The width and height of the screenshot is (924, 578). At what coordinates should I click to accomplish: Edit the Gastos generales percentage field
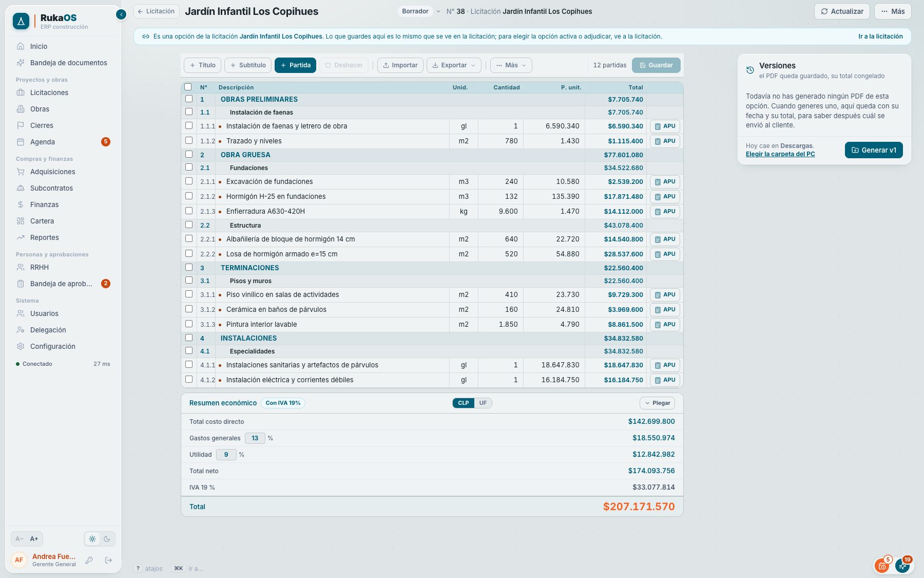coord(255,438)
